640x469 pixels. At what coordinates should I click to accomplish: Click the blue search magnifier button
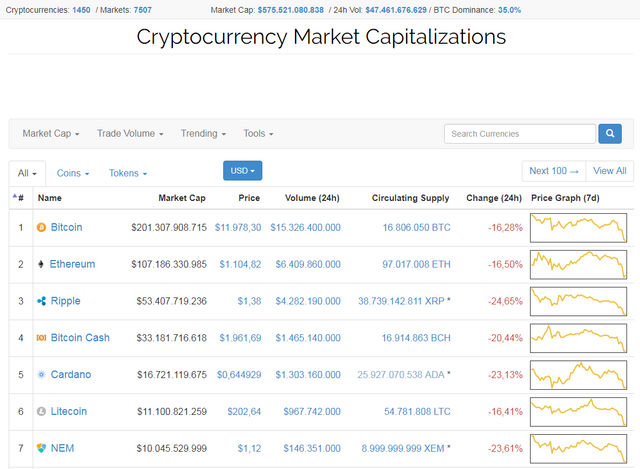[610, 133]
